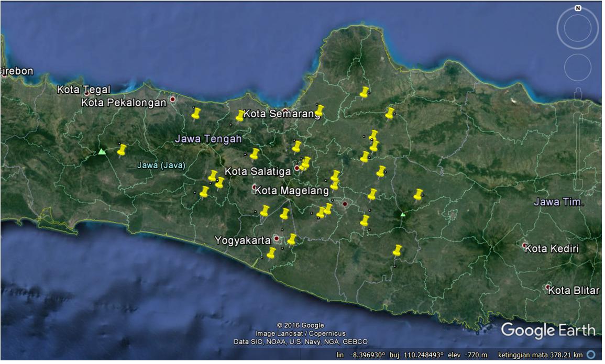Click the middle of the zoom slider track

[x=578, y=149]
